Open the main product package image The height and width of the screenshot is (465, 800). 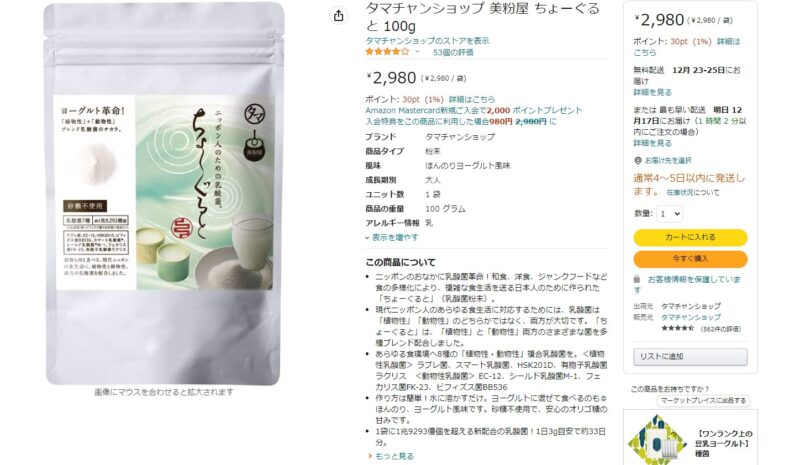(x=164, y=193)
